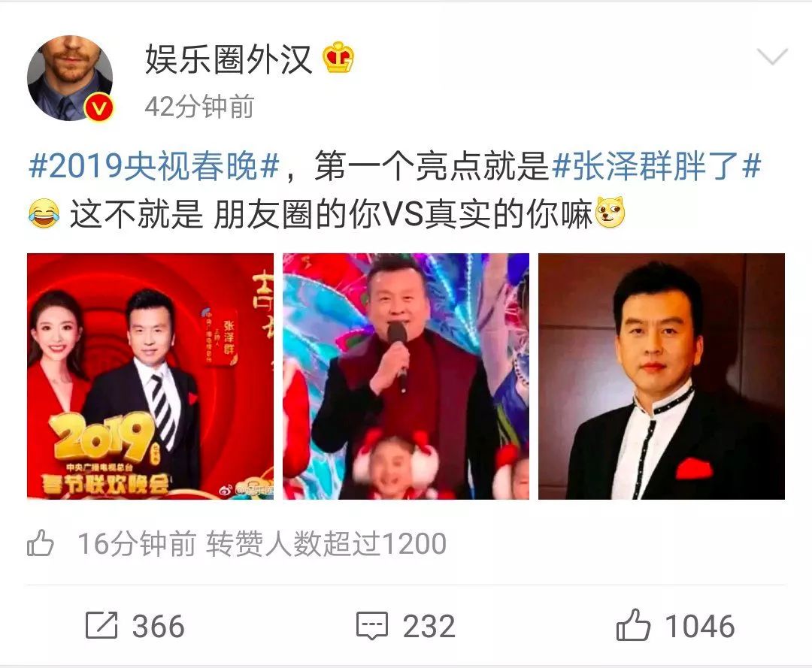Tap the red V verified badge
Viewport: 812px width, 668px height.
click(x=99, y=107)
